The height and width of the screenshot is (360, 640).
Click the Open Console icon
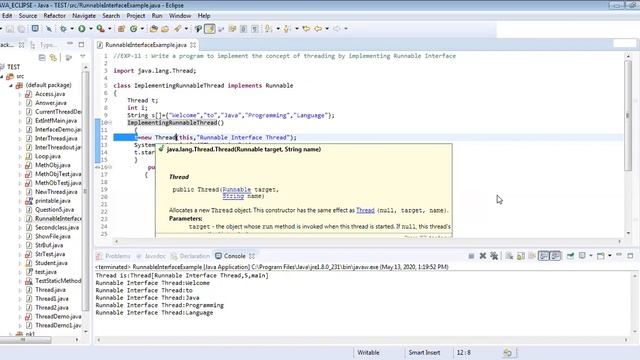point(600,256)
